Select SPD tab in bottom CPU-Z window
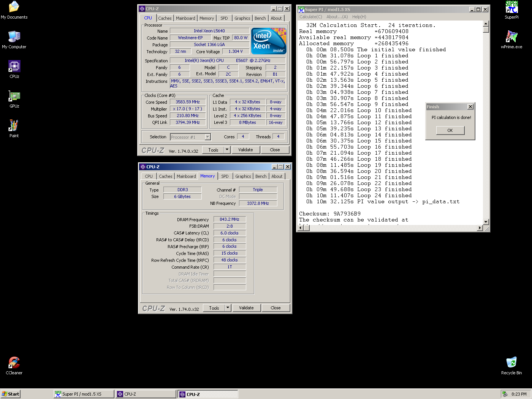The image size is (532, 399). [225, 176]
